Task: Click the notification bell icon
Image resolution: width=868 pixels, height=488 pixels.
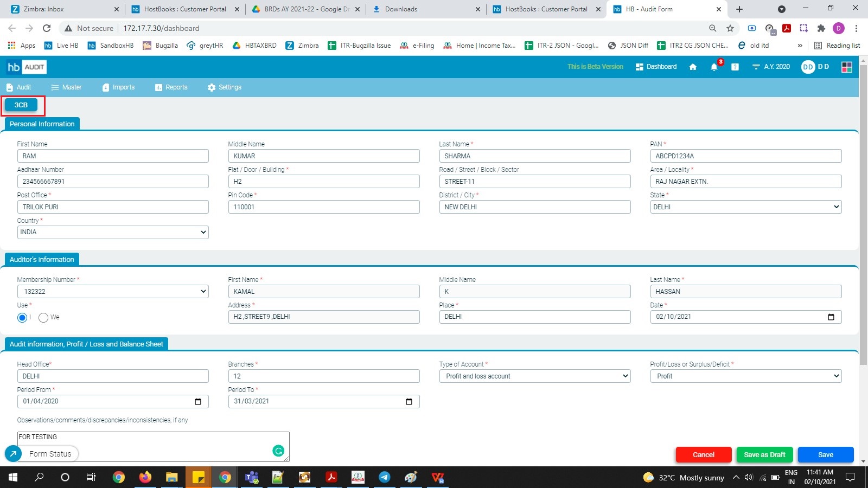Action: click(714, 67)
